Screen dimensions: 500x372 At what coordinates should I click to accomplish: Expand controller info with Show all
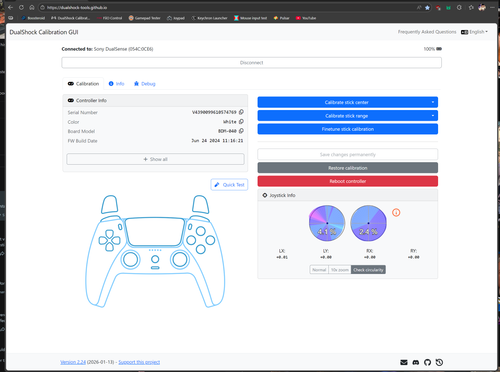[155, 159]
